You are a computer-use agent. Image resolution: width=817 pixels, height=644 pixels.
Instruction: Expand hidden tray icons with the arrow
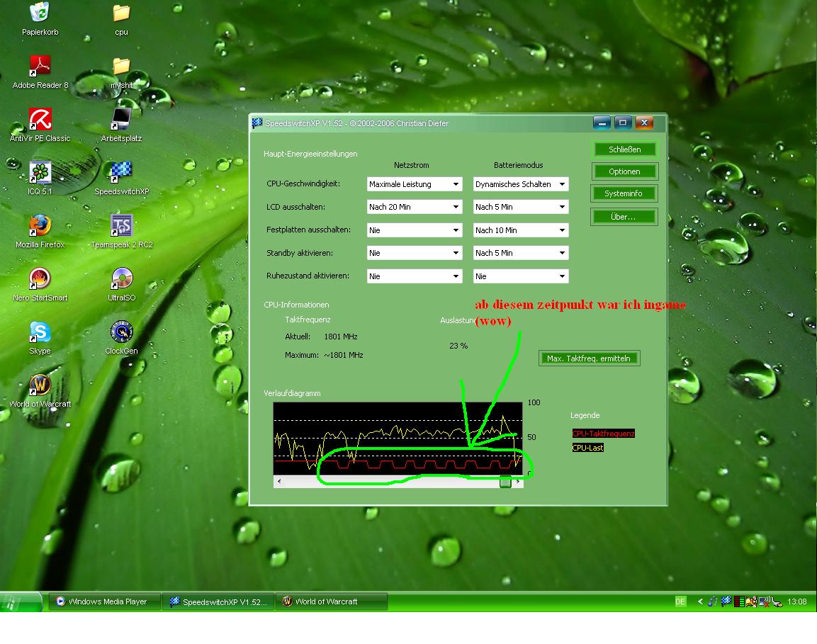click(700, 601)
